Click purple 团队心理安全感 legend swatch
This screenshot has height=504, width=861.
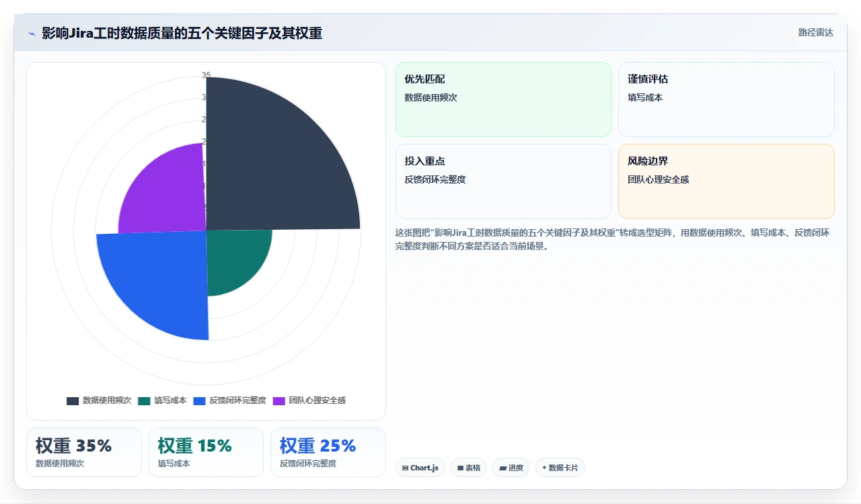click(279, 401)
